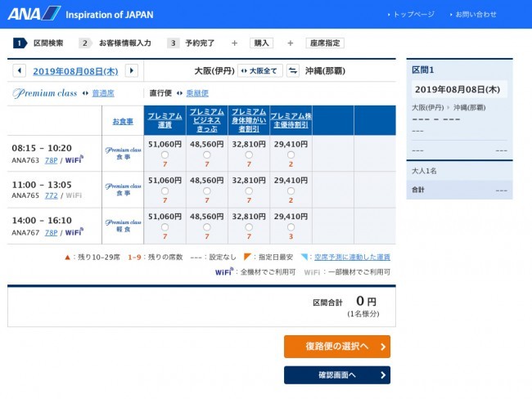Select 29,410円 fare for ANA767
Image resolution: width=532 pixels, height=399 pixels.
pos(291,227)
